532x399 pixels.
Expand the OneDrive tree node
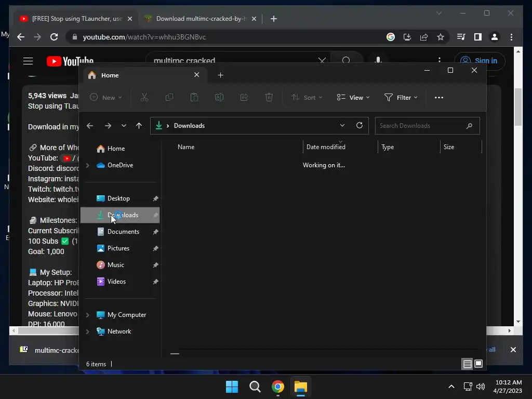pos(87,165)
